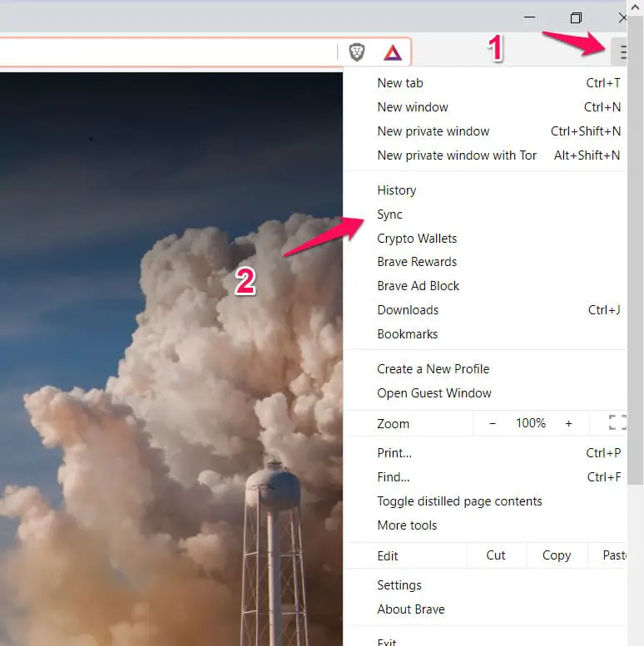The width and height of the screenshot is (644, 646).
Task: Restore down the Brave browser window
Action: [x=576, y=17]
